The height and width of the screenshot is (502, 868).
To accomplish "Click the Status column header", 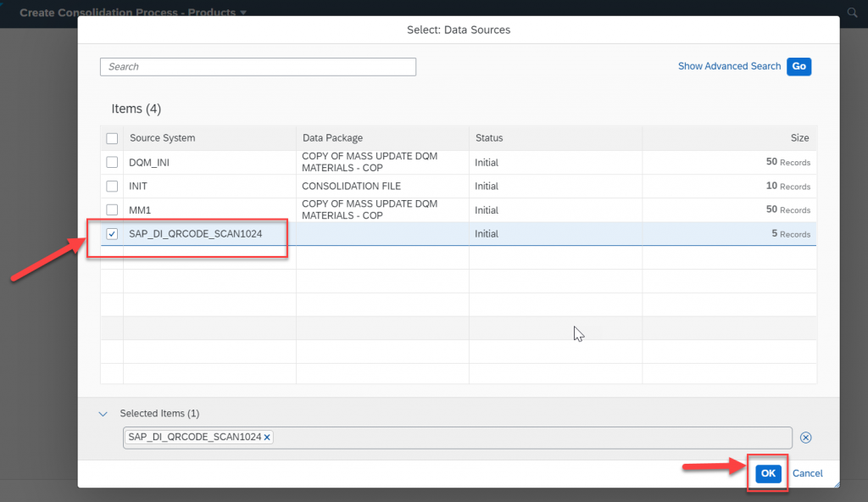I will [489, 138].
